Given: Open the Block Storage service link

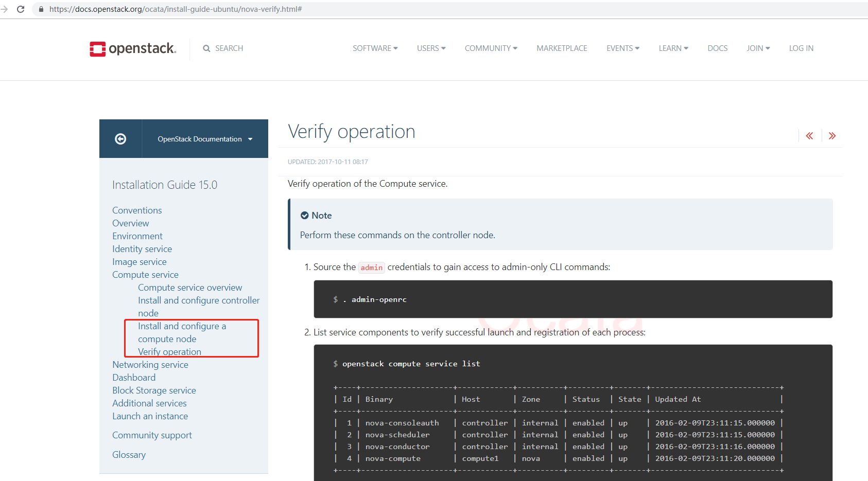Looking at the screenshot, I should (x=154, y=390).
